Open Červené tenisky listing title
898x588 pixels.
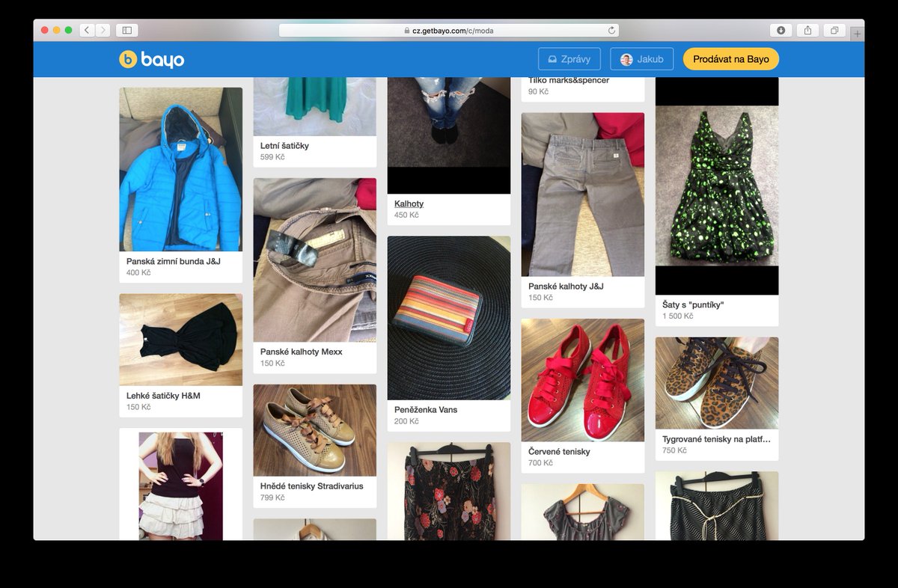click(559, 452)
